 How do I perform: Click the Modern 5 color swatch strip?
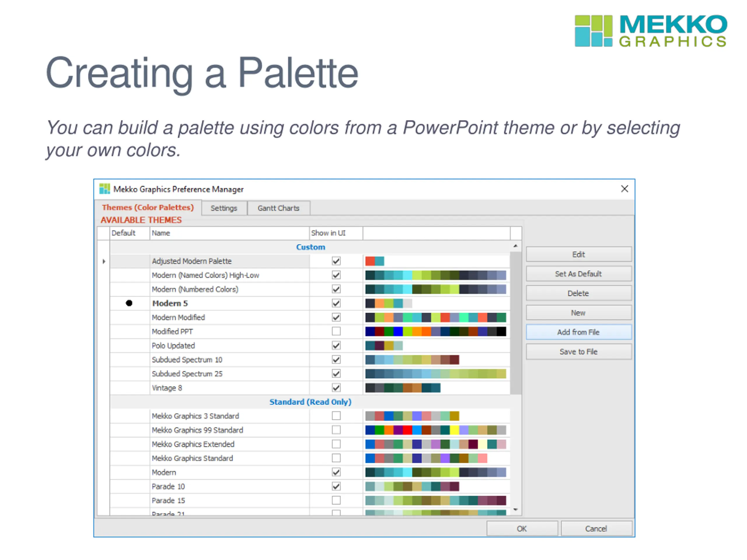pyautogui.click(x=389, y=303)
